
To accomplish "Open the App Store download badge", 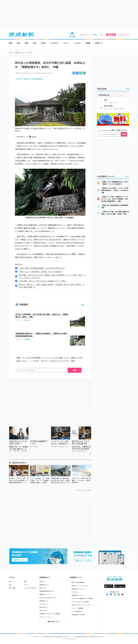I will [x=109, y=586].
